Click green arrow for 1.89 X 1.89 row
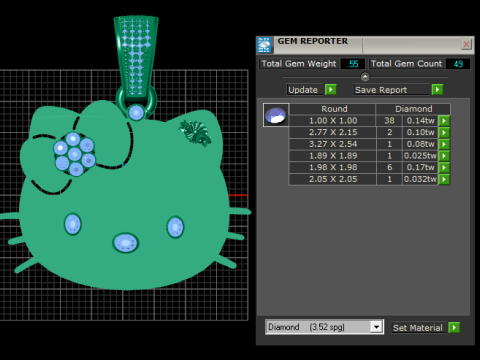480x360 pixels. point(444,156)
